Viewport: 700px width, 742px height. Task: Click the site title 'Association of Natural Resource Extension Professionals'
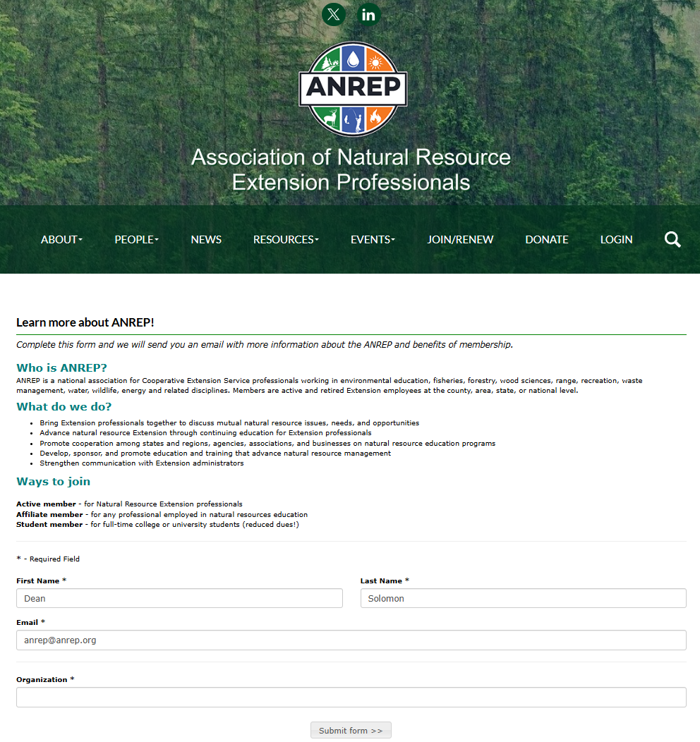[351, 170]
